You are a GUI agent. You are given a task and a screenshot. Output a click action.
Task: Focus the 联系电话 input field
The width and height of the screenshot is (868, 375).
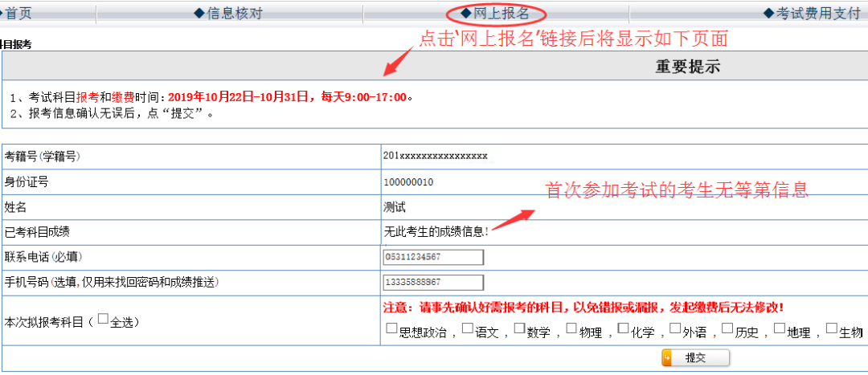coord(433,257)
